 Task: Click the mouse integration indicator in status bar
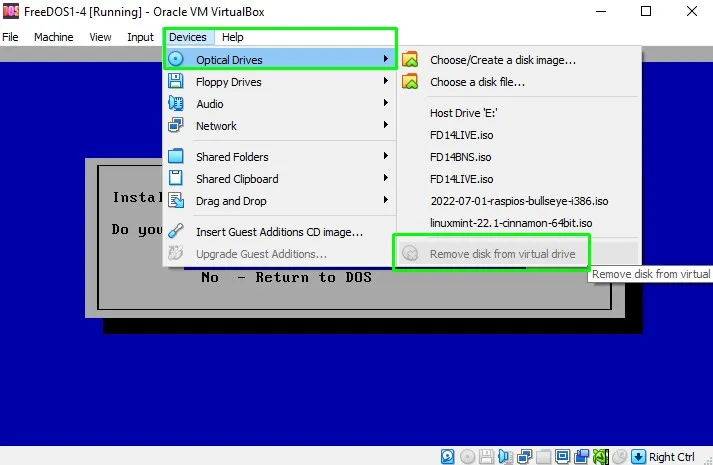pos(619,456)
